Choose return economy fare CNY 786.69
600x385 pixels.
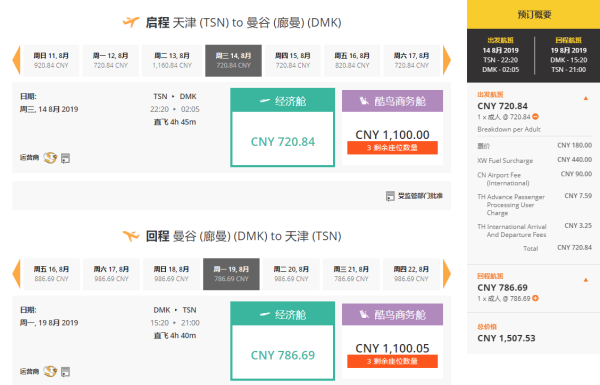[x=283, y=353]
